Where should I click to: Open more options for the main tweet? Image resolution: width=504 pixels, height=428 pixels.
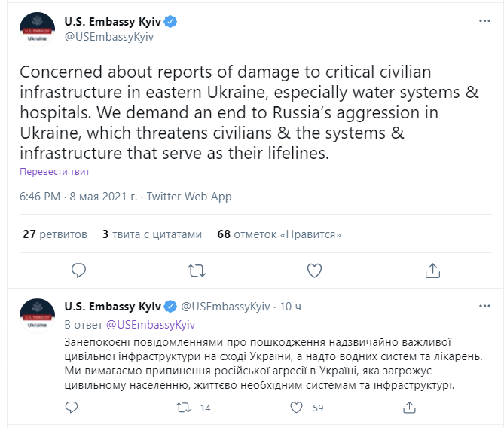coord(484,21)
